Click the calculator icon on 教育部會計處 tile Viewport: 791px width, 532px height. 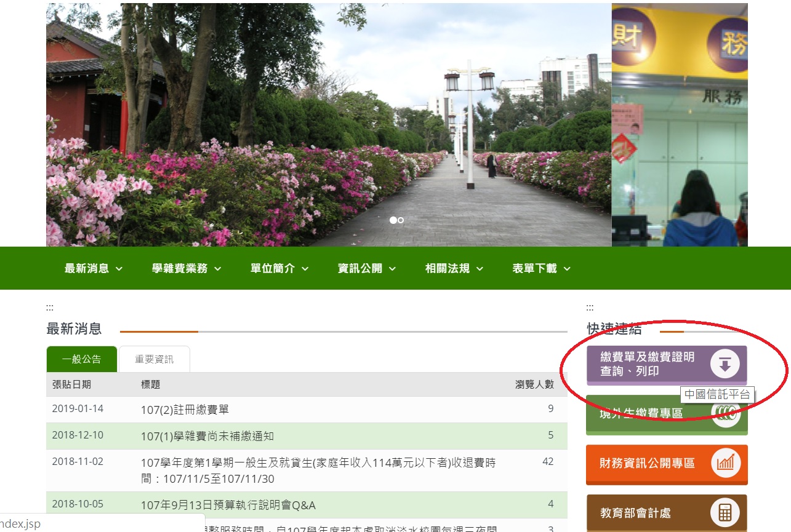click(725, 513)
